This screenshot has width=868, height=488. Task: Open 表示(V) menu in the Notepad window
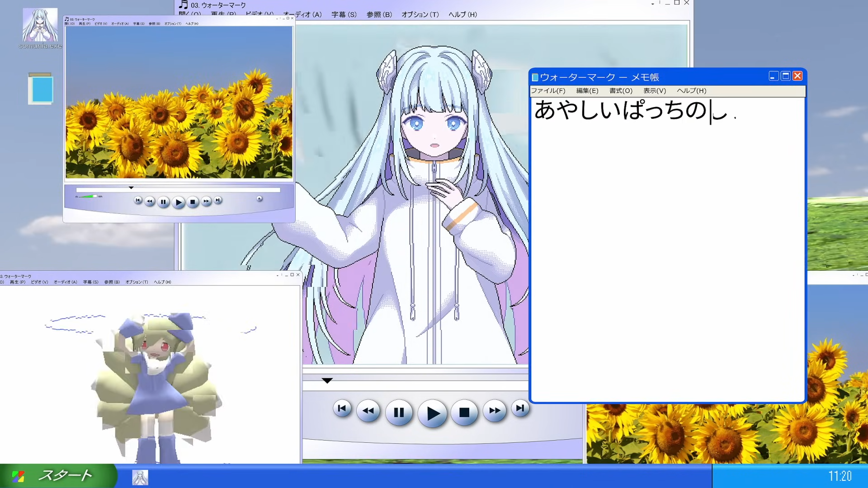pos(655,91)
